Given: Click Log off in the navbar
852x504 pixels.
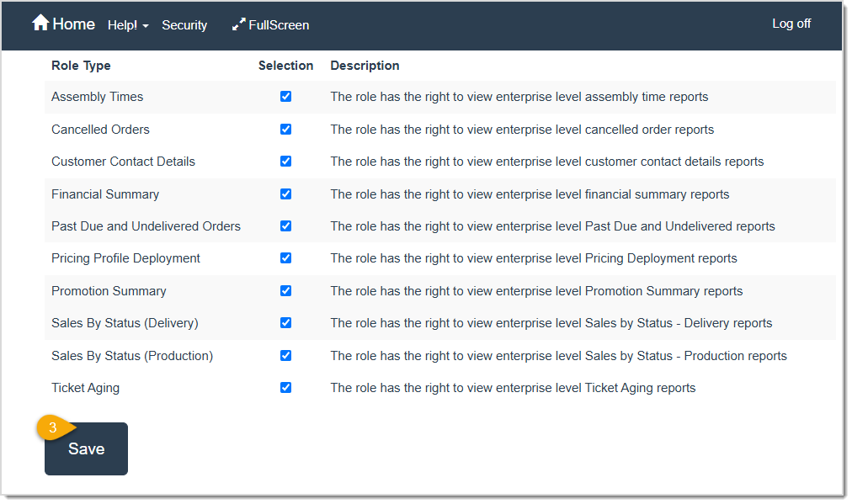Looking at the screenshot, I should click(791, 24).
